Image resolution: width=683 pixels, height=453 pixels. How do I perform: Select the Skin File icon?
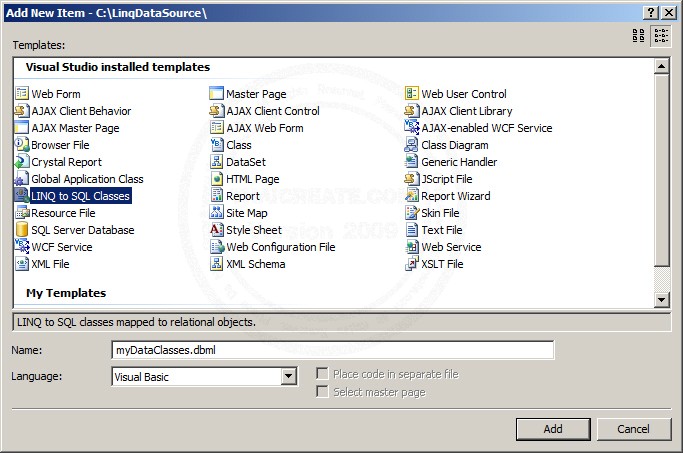click(412, 213)
